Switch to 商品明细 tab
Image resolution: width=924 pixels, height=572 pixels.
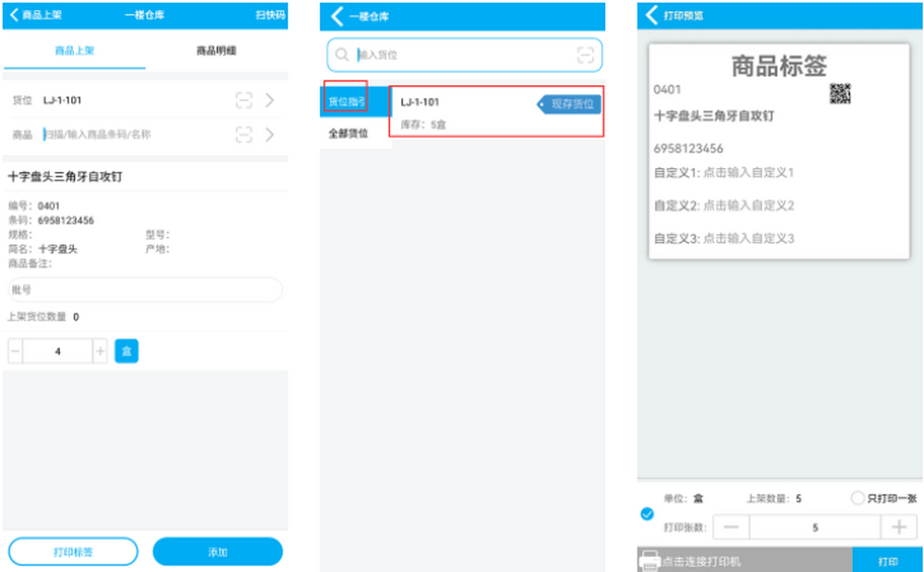(x=216, y=51)
